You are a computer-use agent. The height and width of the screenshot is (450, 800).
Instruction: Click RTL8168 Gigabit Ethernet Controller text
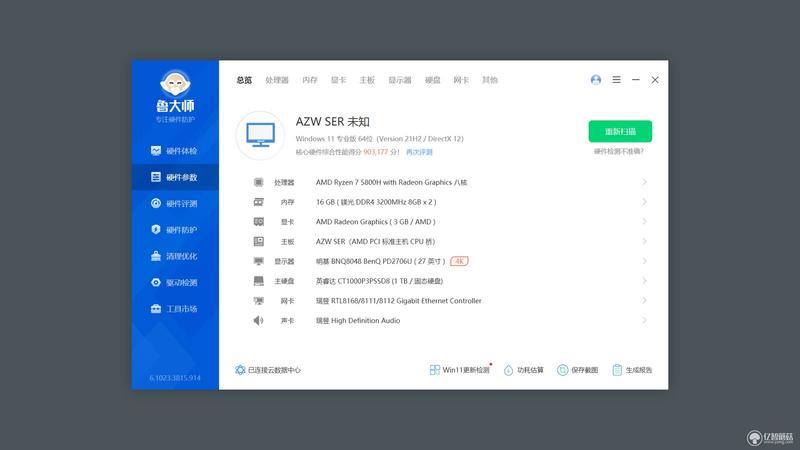(398, 301)
